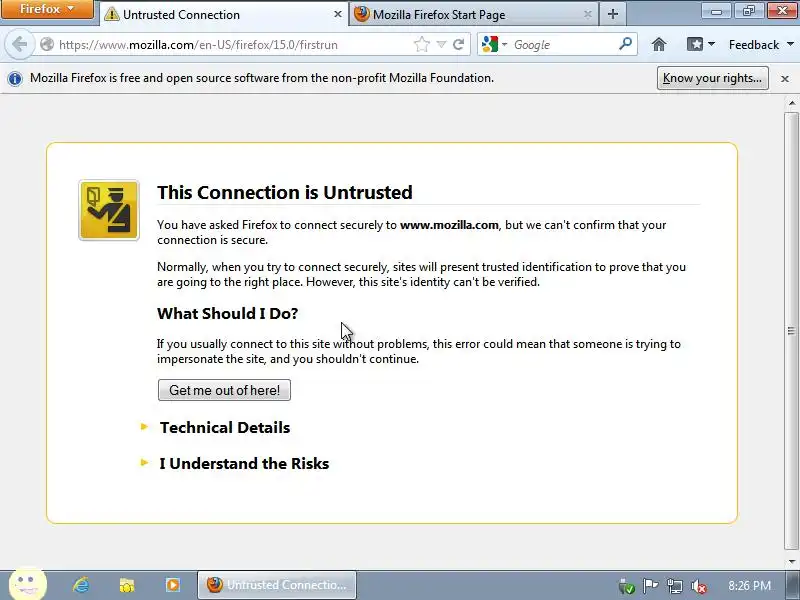Image resolution: width=800 pixels, height=600 pixels.
Task: Click the page scrollbar up arrow
Action: [x=792, y=103]
